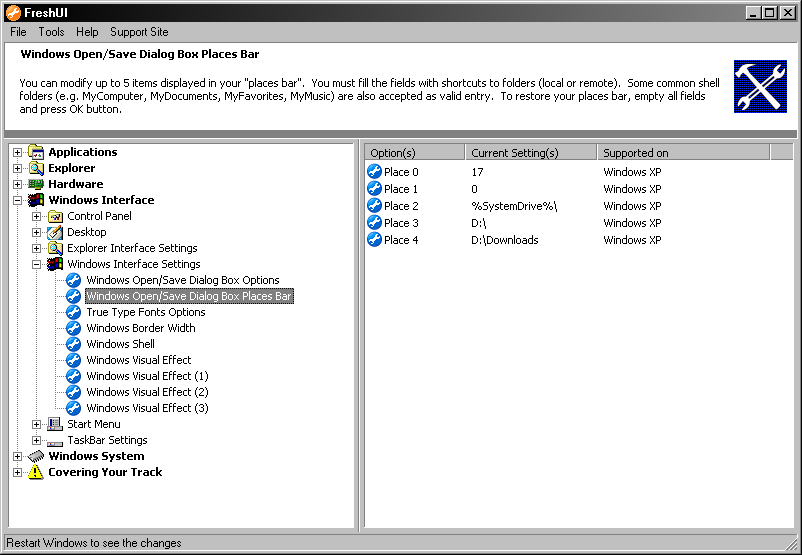The height and width of the screenshot is (555, 802).
Task: Click wrench icon beside True Type Fonts Options
Action: [74, 312]
